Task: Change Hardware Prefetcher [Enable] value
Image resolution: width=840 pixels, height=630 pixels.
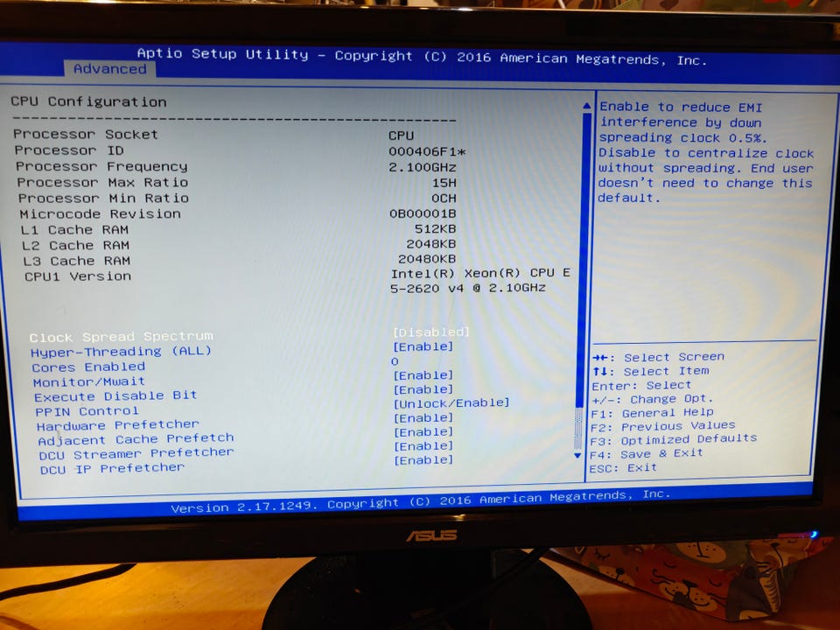Action: point(423,418)
